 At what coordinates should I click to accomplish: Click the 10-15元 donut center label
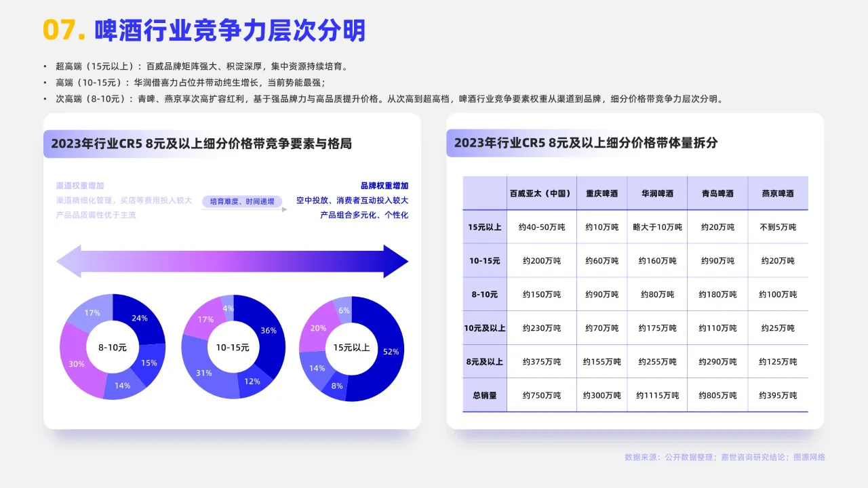click(x=233, y=347)
